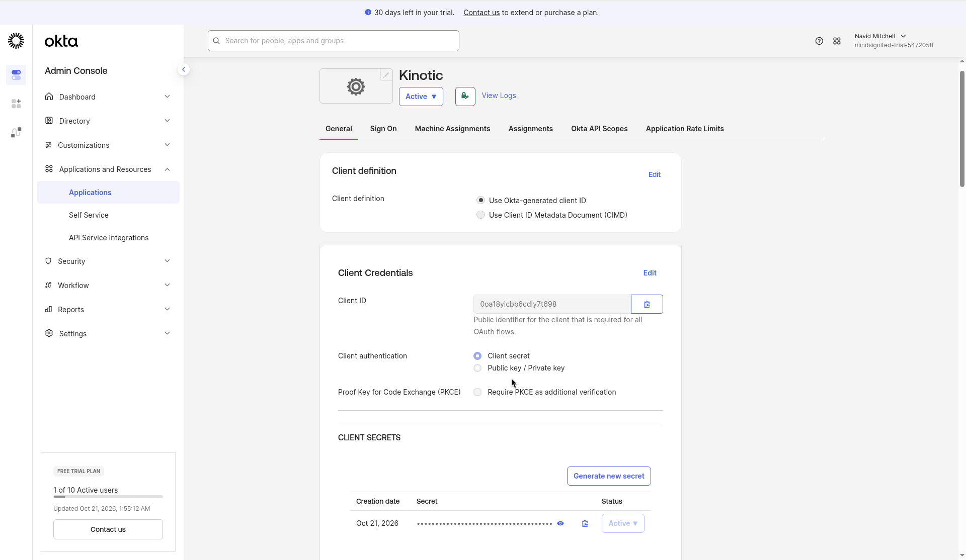Open View Logs link

coord(499,96)
